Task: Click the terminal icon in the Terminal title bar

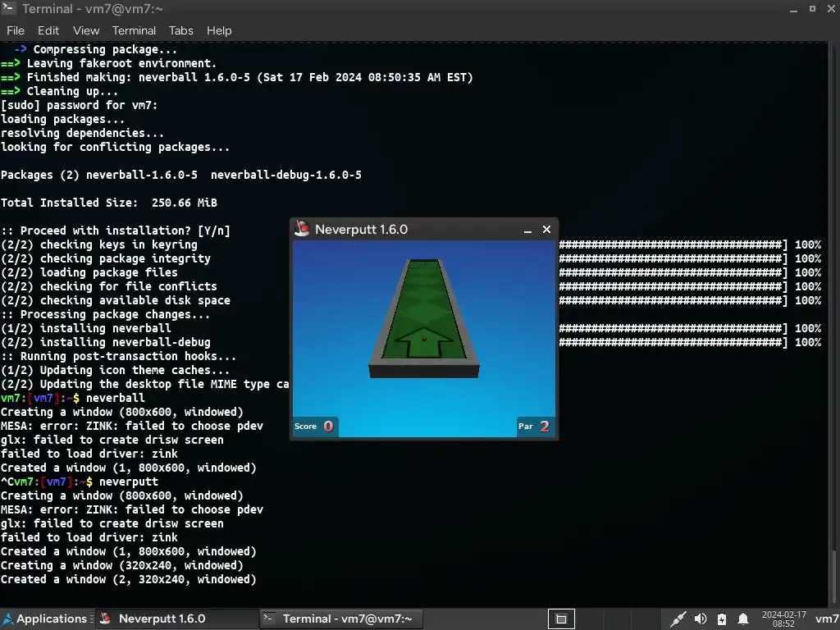Action: click(8, 8)
